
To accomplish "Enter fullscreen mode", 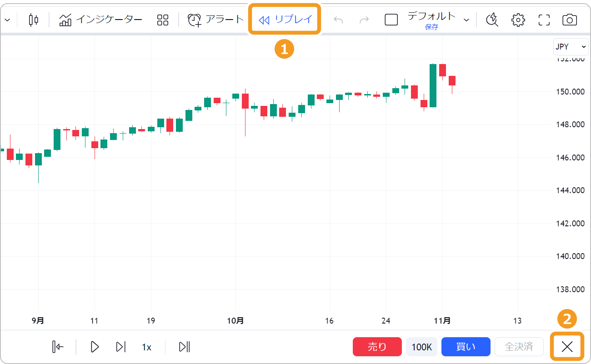I will tap(544, 20).
